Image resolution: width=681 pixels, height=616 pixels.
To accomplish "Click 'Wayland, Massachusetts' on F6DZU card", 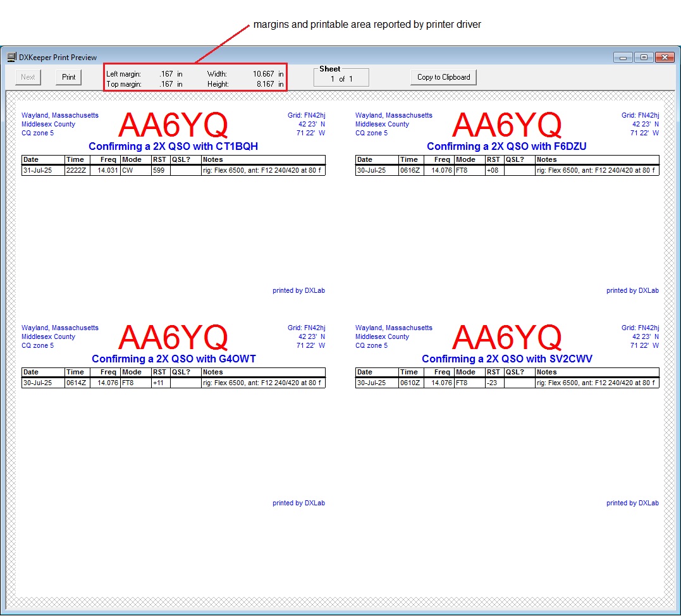I will pos(393,115).
